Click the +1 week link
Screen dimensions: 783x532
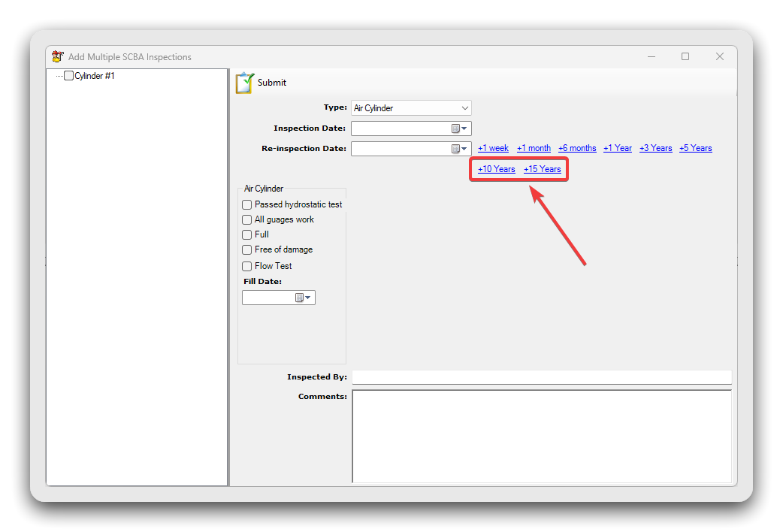[x=493, y=148]
